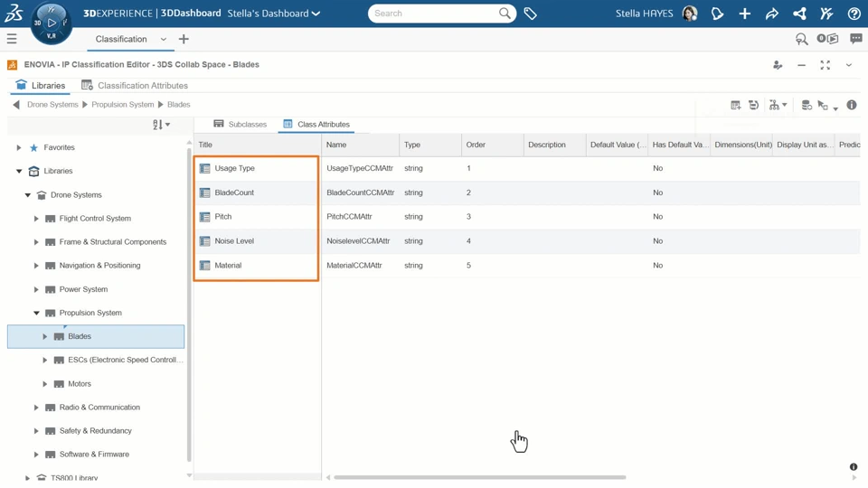
Task: Open the help question mark icon
Action: point(854,14)
